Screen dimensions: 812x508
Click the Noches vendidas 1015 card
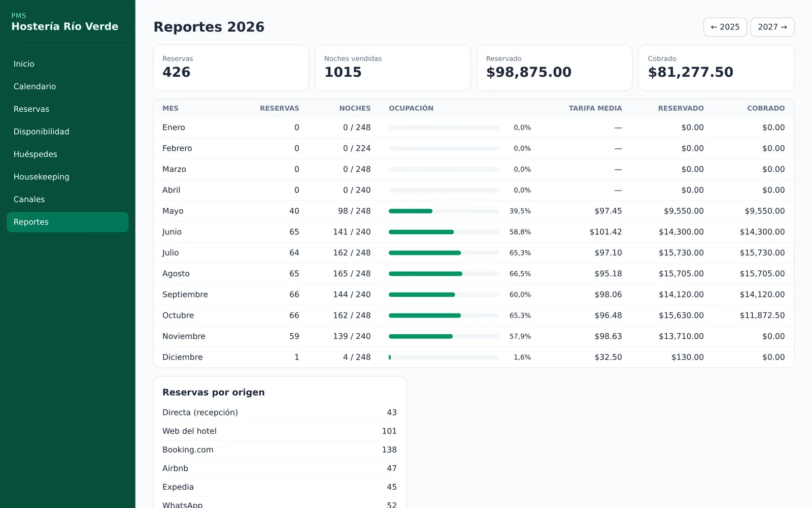pyautogui.click(x=393, y=68)
